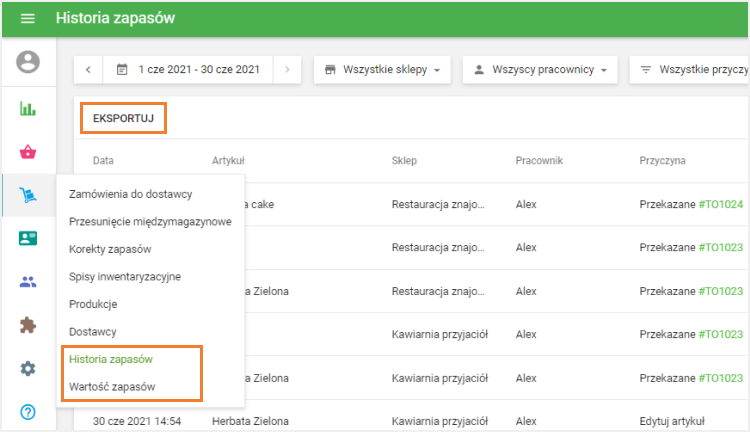Click the EKSPORTUJ button
This screenshot has width=750, height=432.
tap(123, 118)
